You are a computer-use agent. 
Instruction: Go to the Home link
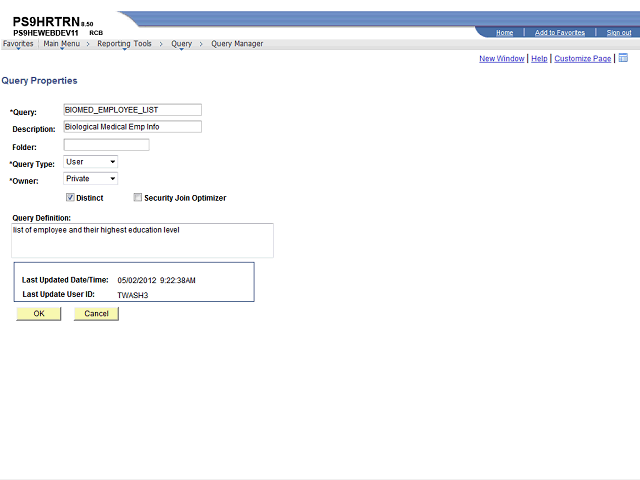504,33
